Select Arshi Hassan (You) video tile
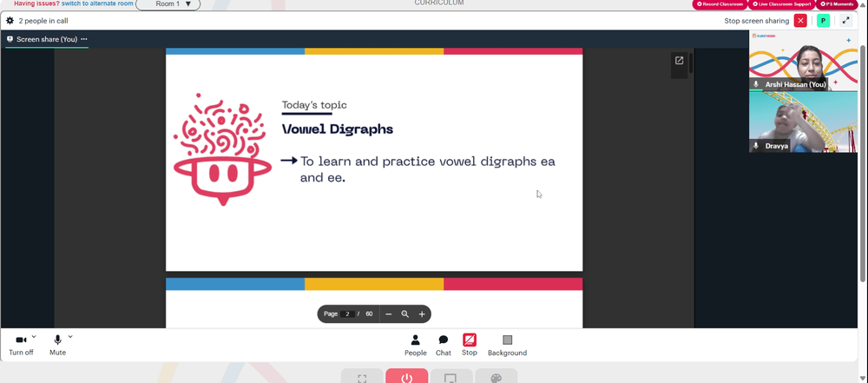Image resolution: width=868 pixels, height=383 pixels. tap(803, 61)
